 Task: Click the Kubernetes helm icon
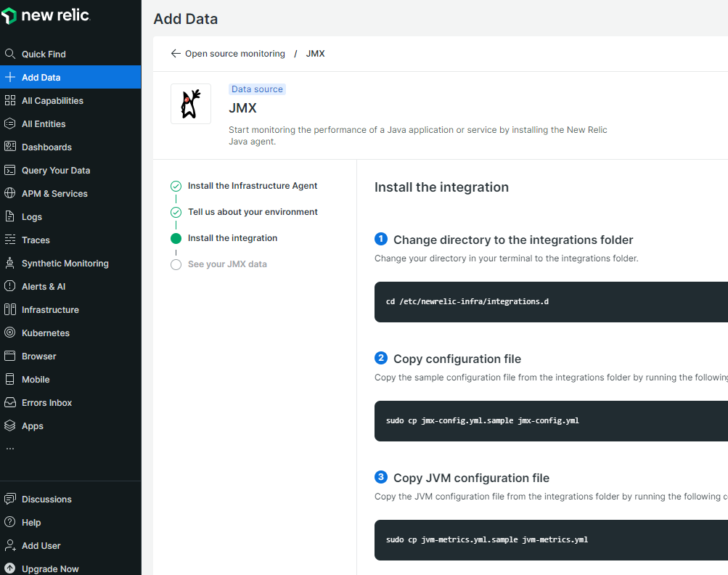(10, 333)
